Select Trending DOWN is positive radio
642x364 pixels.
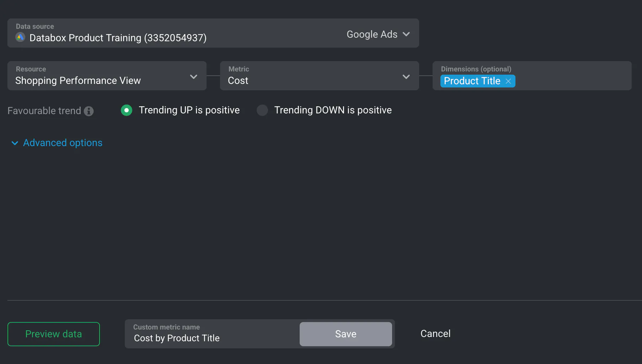[x=262, y=110]
